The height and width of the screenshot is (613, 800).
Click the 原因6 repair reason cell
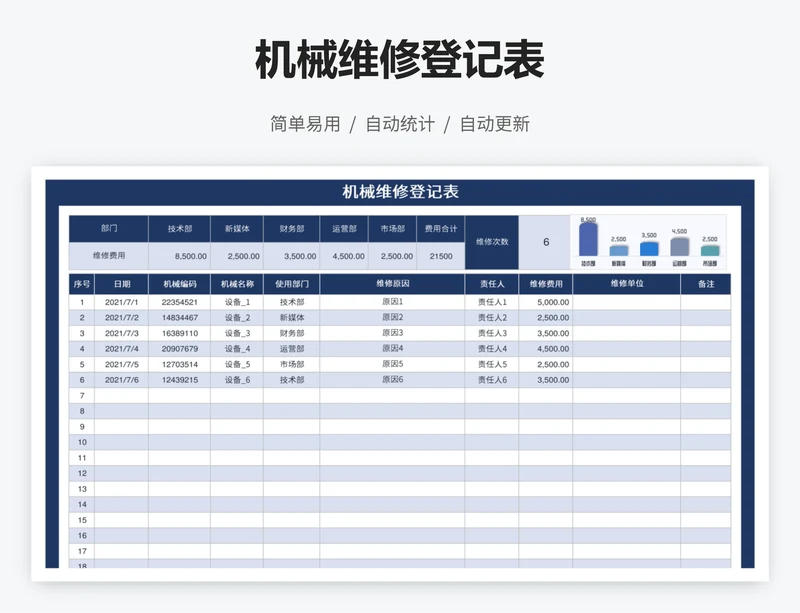[392, 380]
